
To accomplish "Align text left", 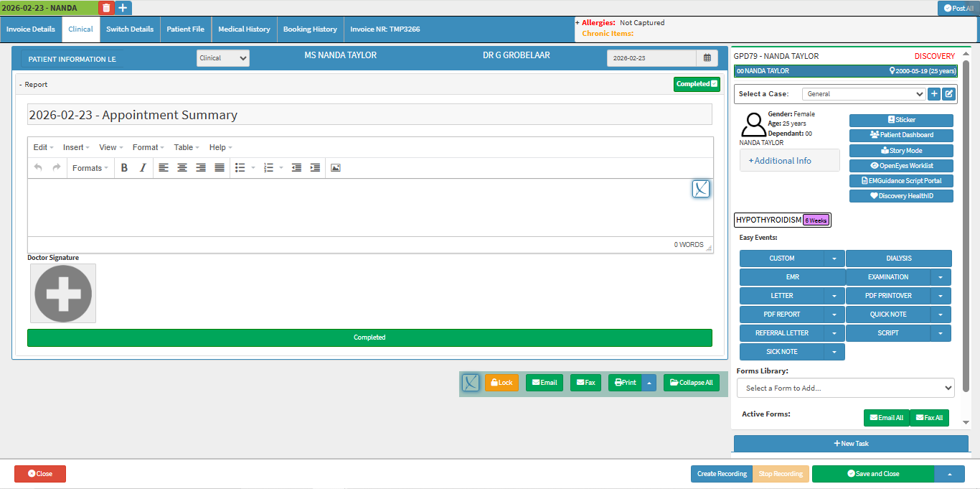I will point(164,167).
